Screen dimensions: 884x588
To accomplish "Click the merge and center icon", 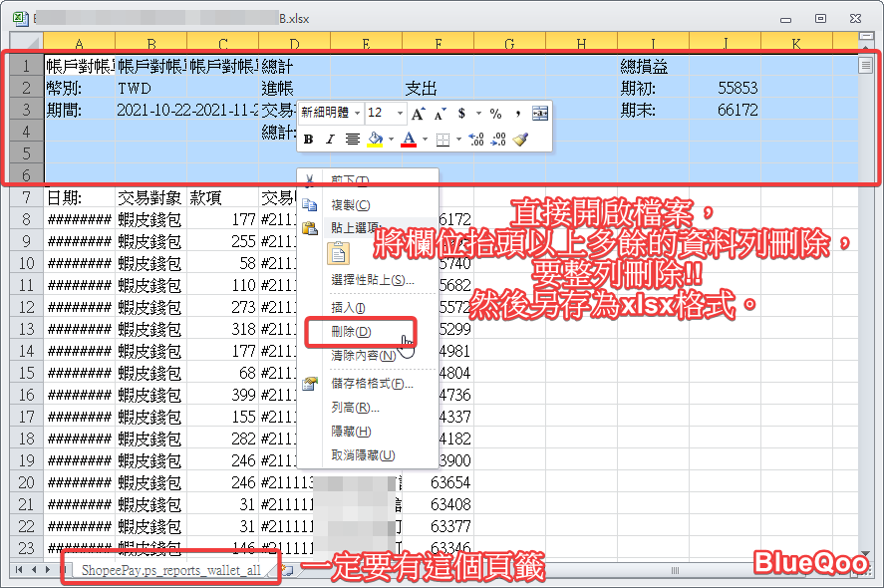I will 539,114.
